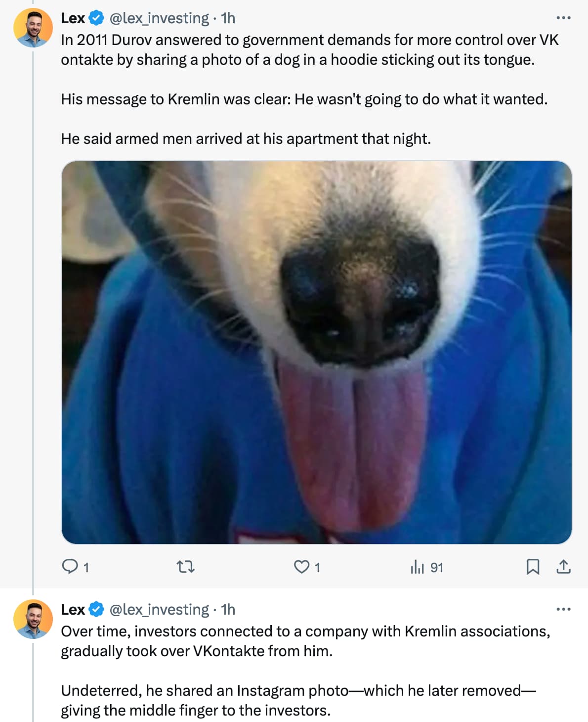Open more options on the second tweet
588x722 pixels.
pyautogui.click(x=563, y=609)
